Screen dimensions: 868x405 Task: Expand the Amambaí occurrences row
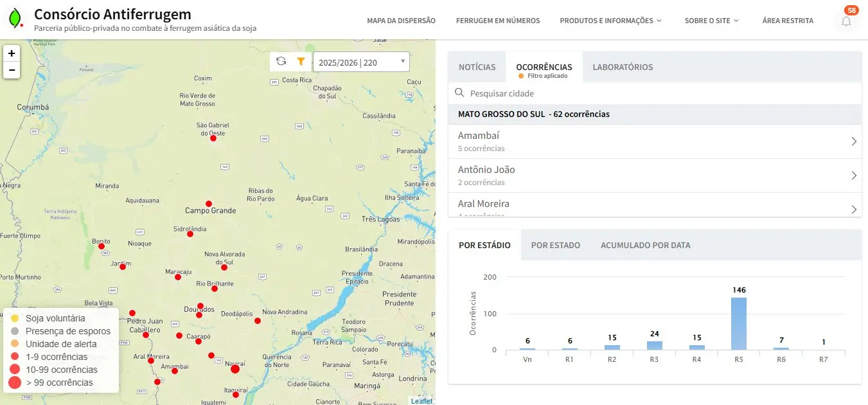[x=654, y=141]
